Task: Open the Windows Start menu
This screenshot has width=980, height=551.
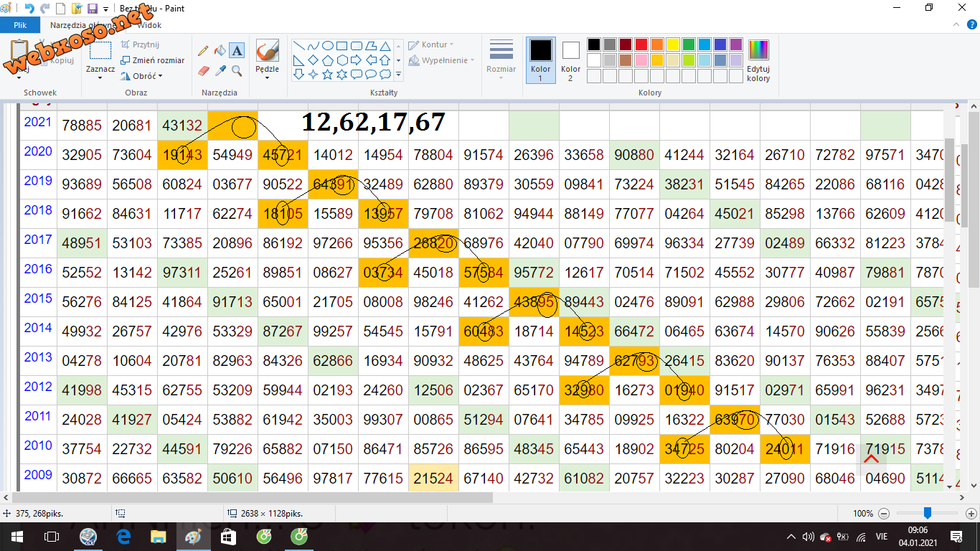Action: (17, 537)
